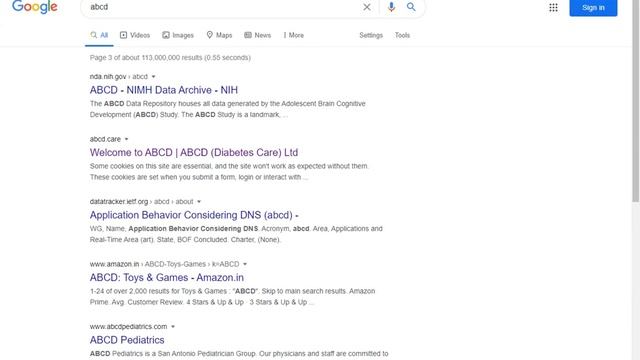This screenshot has width=640, height=360.
Task: Open the Google apps grid
Action: [x=553, y=7]
